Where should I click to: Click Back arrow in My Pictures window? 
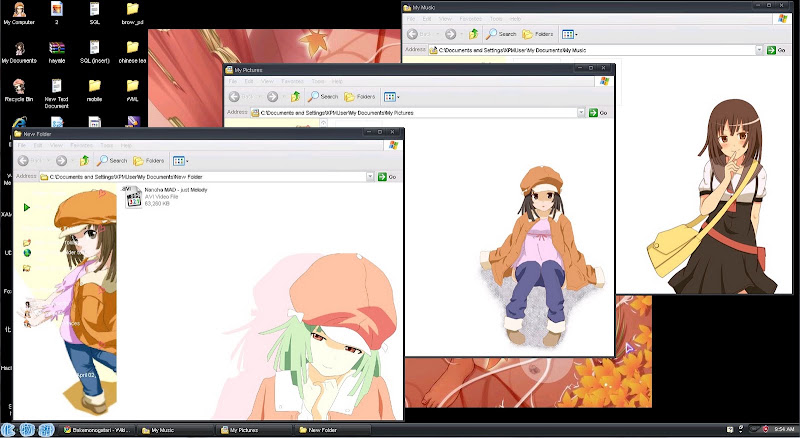[234, 96]
